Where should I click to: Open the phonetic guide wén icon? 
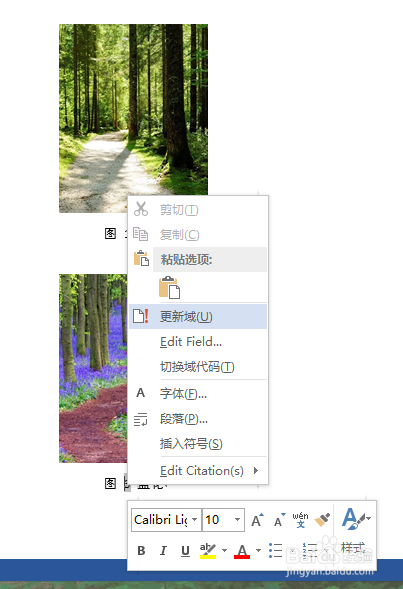point(300,520)
